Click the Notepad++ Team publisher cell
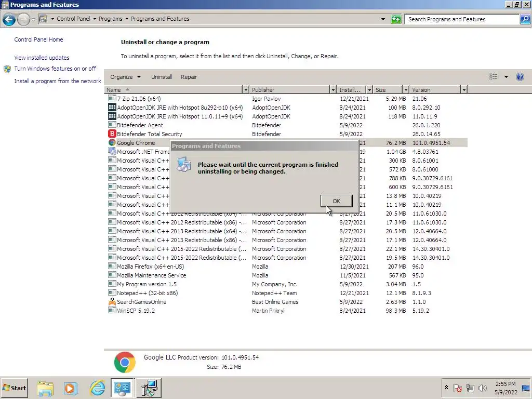This screenshot has width=532, height=399. pyautogui.click(x=274, y=293)
